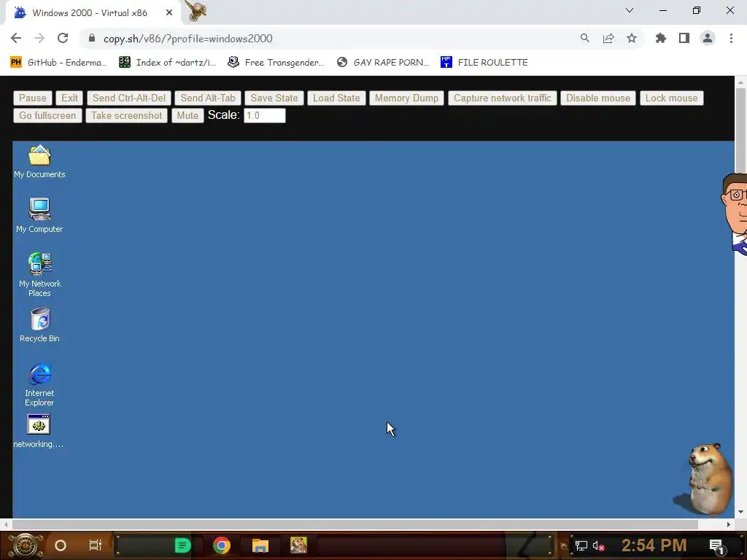Click the vertical page scrollbar thumb
Screen dimensions: 747x560
click(740, 130)
